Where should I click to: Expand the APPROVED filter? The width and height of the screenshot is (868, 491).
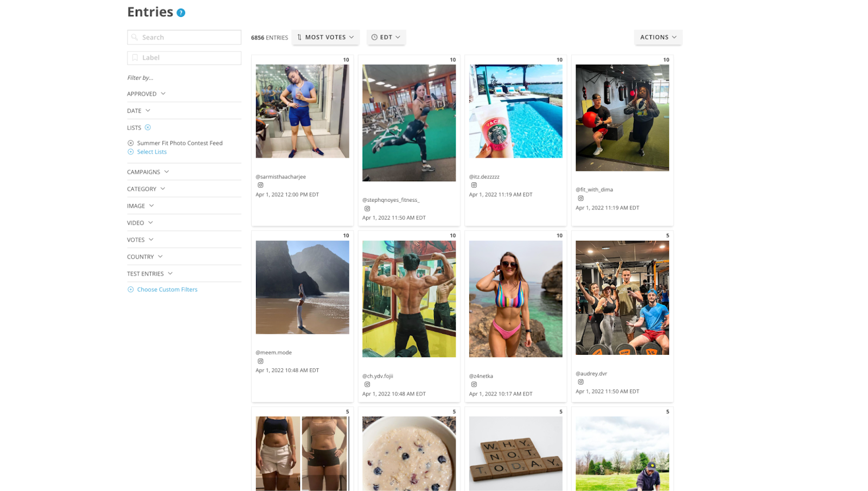tap(146, 94)
